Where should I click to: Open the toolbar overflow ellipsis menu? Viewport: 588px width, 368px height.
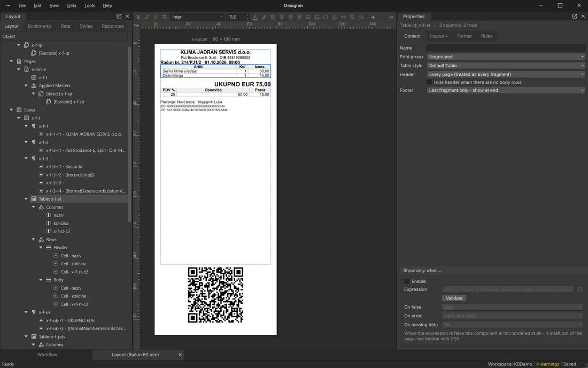tap(391, 17)
